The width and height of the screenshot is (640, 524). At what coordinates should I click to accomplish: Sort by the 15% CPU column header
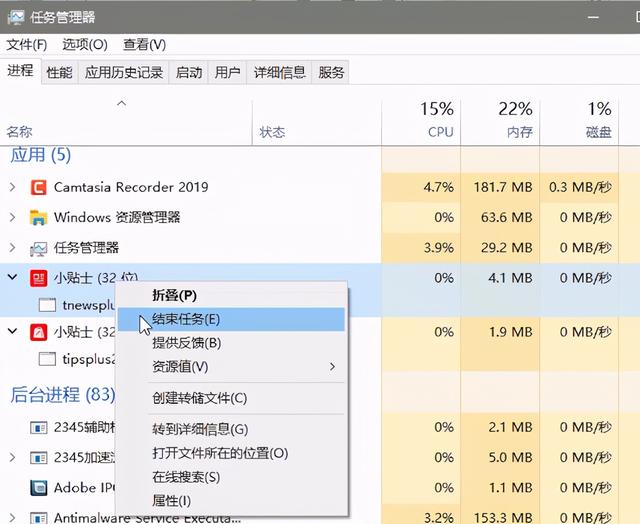[x=422, y=121]
